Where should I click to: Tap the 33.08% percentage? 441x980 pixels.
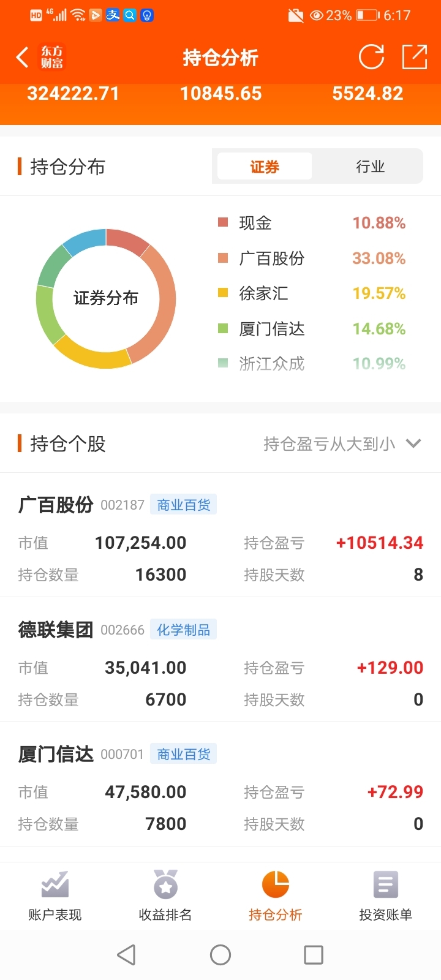(x=379, y=258)
